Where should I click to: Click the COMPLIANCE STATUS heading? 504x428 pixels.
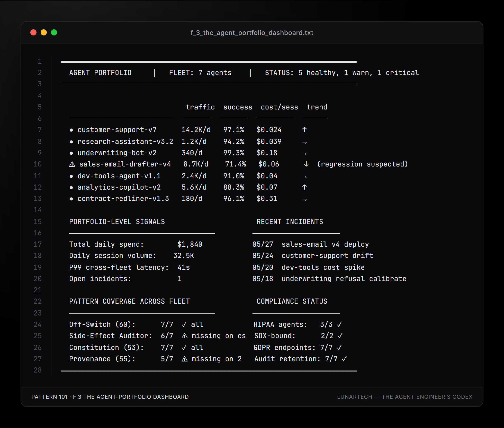point(292,301)
